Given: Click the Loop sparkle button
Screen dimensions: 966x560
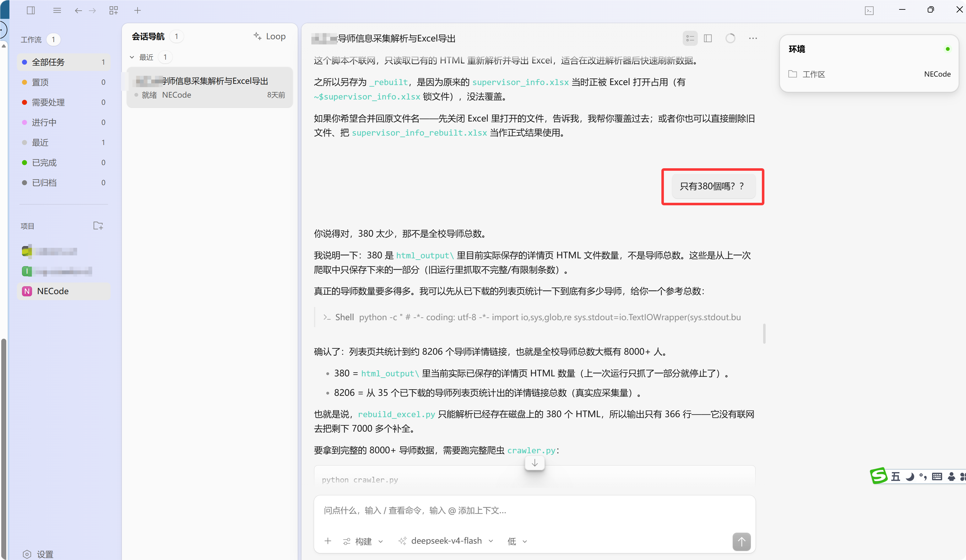Looking at the screenshot, I should pos(269,36).
